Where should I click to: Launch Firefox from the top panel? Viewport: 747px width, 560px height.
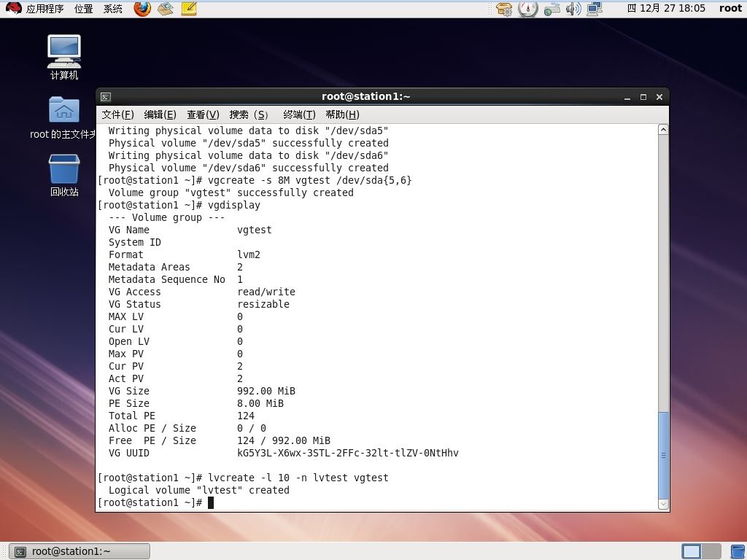(142, 9)
